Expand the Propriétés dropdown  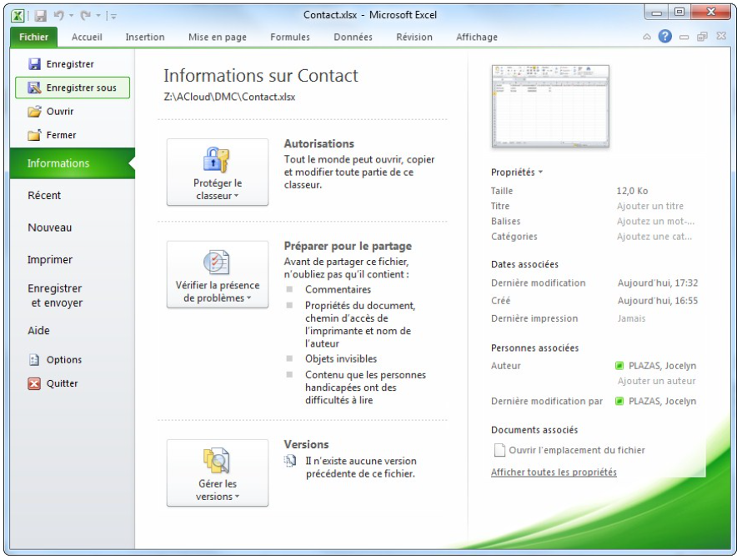pos(517,172)
